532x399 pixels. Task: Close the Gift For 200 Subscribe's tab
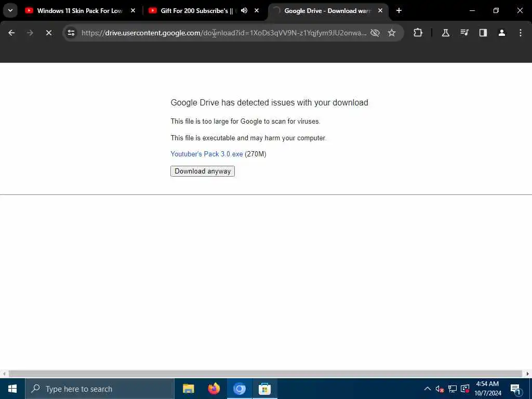pyautogui.click(x=257, y=10)
